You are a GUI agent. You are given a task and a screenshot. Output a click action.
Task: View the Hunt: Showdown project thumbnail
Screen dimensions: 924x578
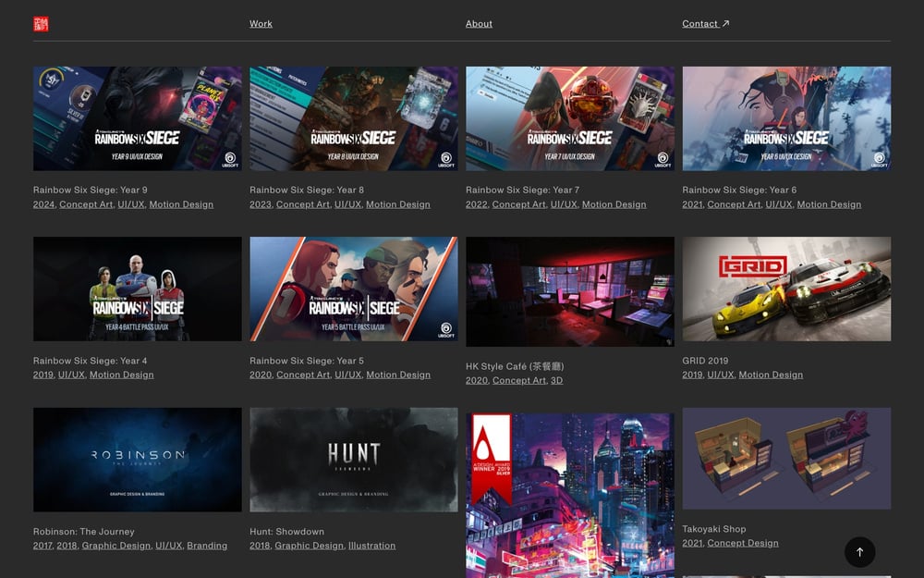353,460
